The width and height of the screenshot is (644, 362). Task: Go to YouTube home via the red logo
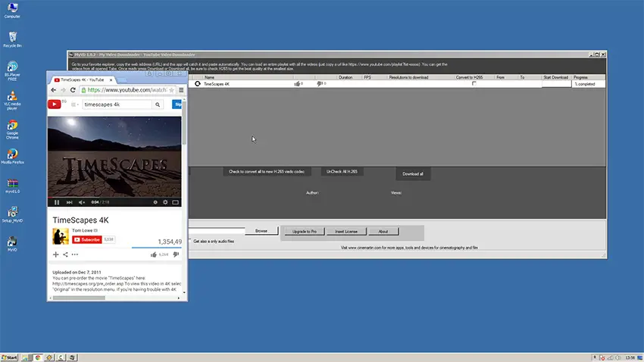click(x=55, y=105)
